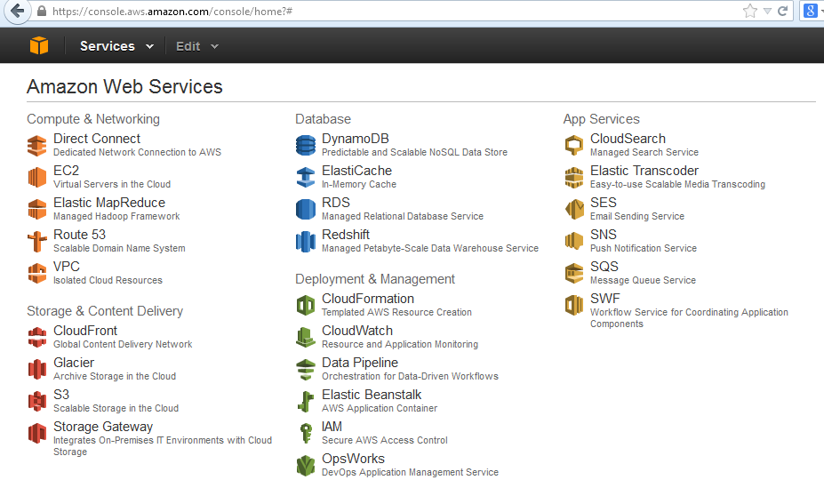
Task: Click the site security padlock icon
Action: pos(42,11)
